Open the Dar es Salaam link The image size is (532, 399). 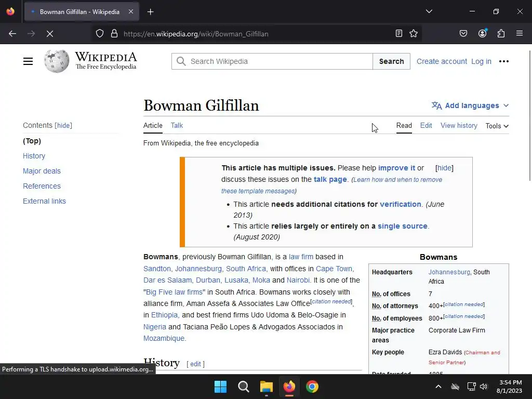(x=168, y=280)
